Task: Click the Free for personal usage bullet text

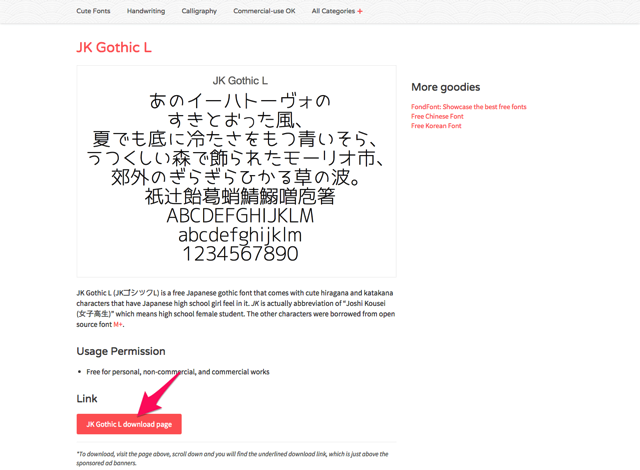Action: tap(178, 372)
